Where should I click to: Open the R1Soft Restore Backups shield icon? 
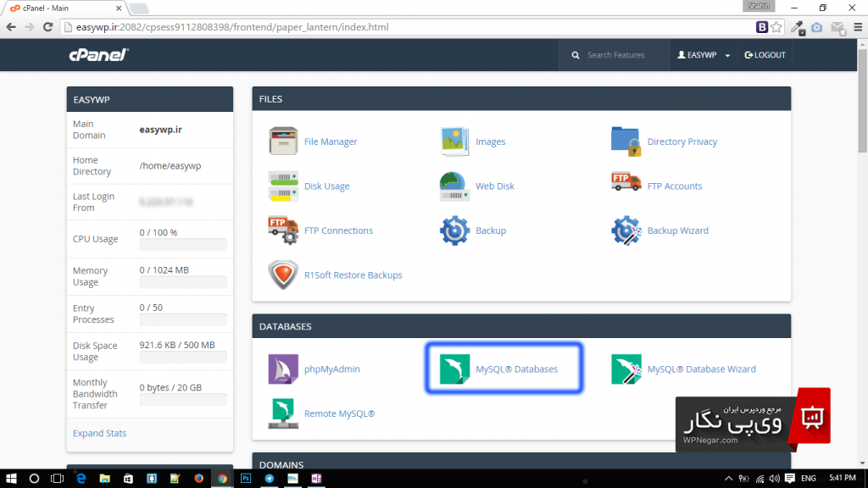click(x=283, y=275)
